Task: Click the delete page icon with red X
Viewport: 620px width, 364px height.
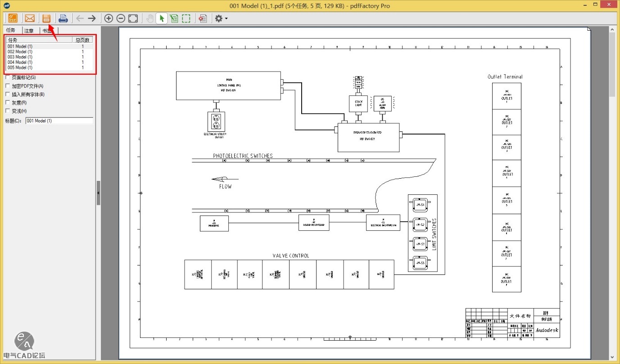Action: [x=203, y=18]
